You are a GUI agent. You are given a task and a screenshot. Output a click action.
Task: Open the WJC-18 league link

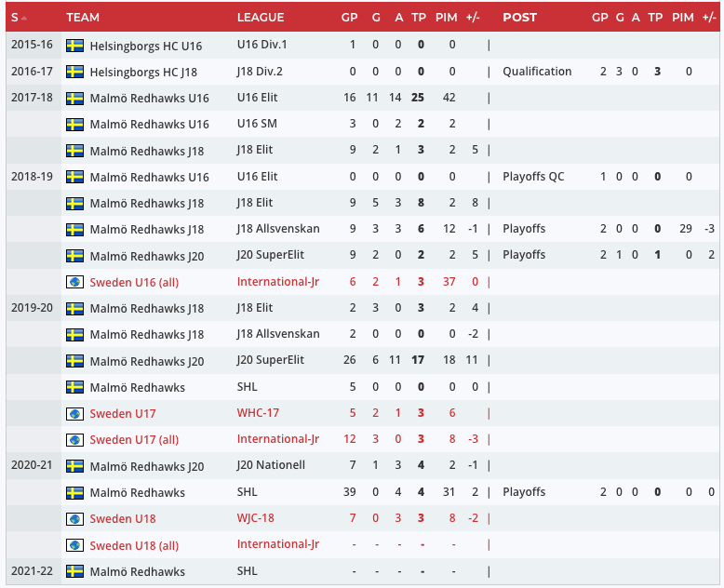coord(256,518)
